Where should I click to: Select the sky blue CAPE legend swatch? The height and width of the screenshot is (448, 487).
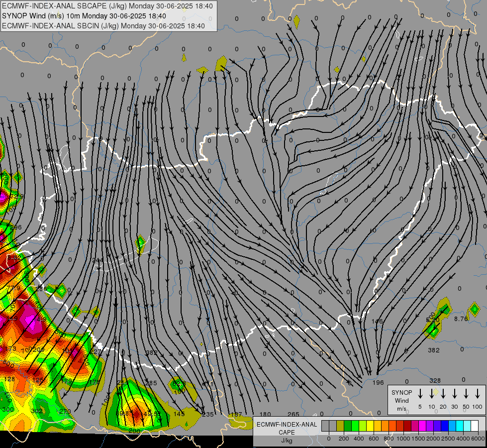pos(452,426)
